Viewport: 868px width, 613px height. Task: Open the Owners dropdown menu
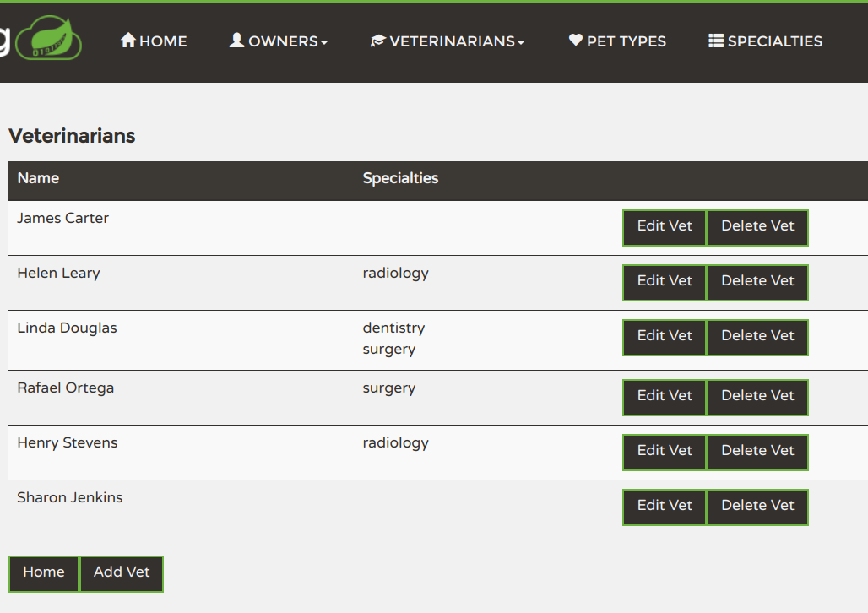279,41
